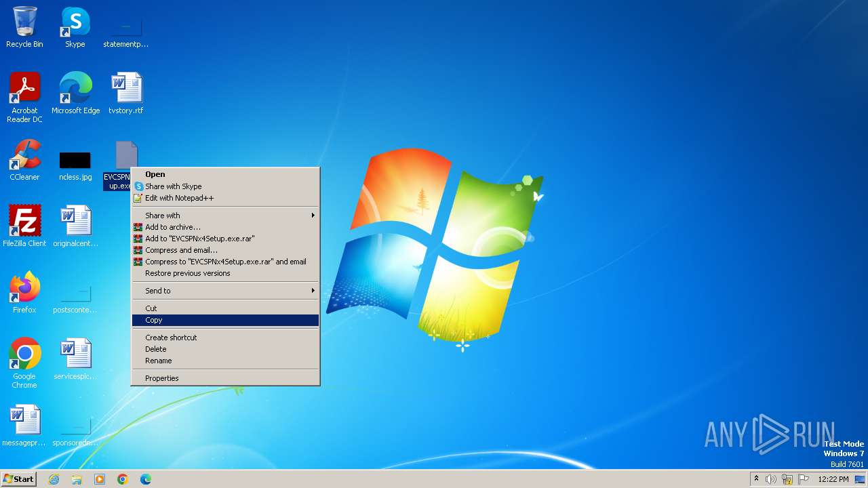Open the Action Center flag icon

pyautogui.click(x=804, y=479)
